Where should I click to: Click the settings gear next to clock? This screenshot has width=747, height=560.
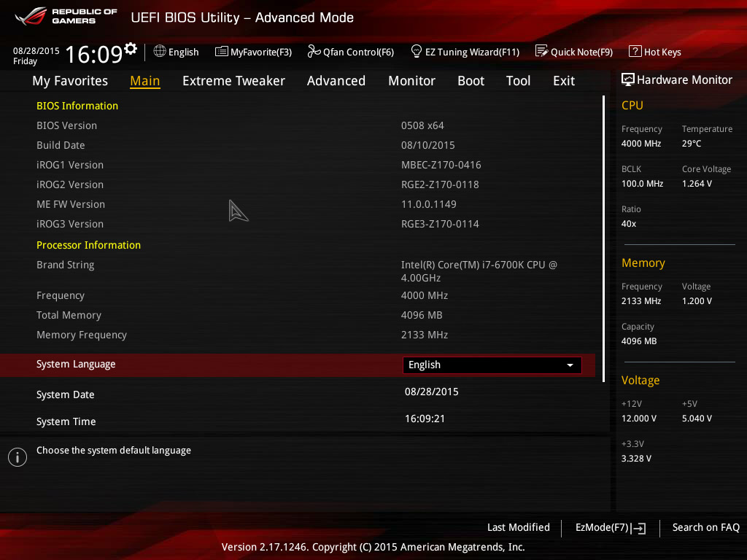click(131, 49)
